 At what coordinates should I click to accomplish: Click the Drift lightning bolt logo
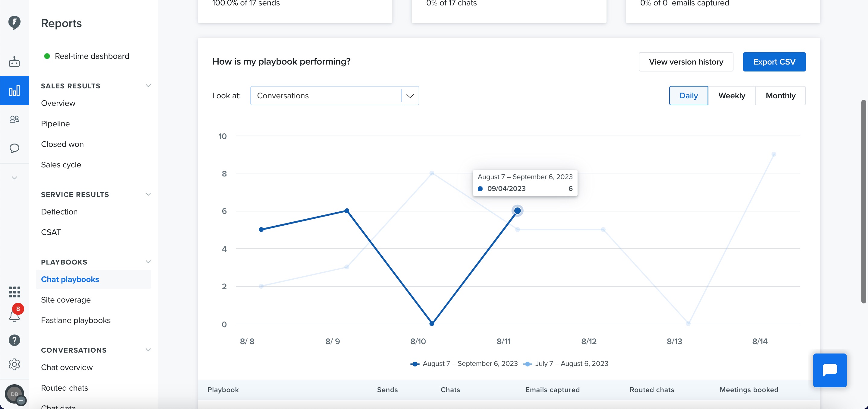point(14,23)
